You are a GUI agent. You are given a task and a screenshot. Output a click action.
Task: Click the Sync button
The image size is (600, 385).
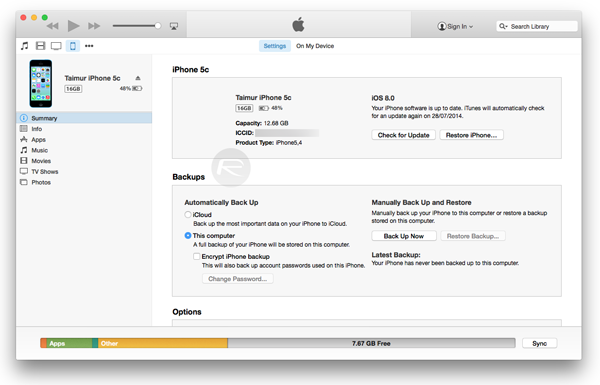pos(540,343)
